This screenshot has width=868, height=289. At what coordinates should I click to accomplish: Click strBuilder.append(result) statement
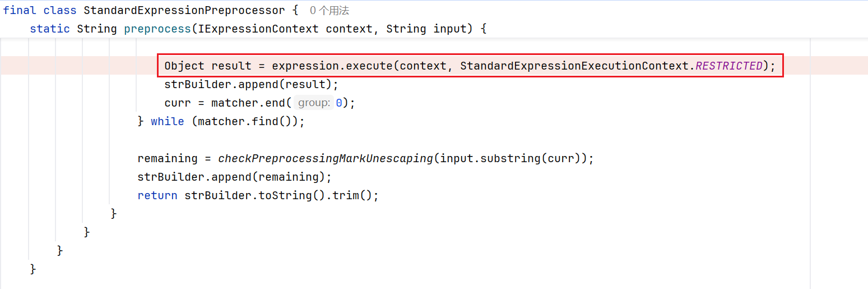point(252,84)
